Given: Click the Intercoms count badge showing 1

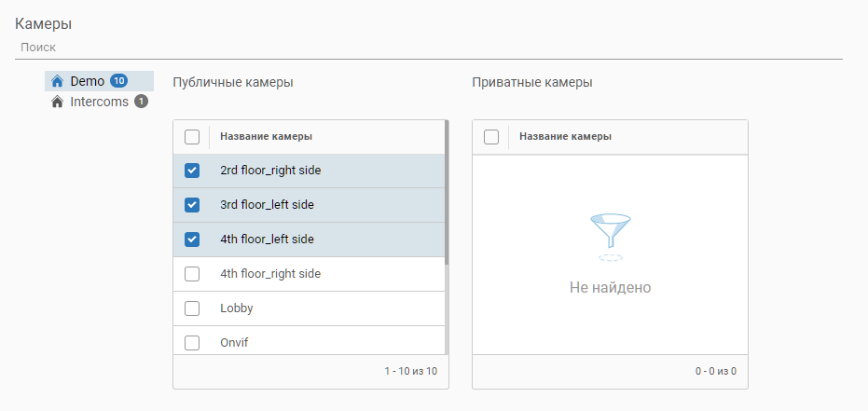Looking at the screenshot, I should pos(141,102).
